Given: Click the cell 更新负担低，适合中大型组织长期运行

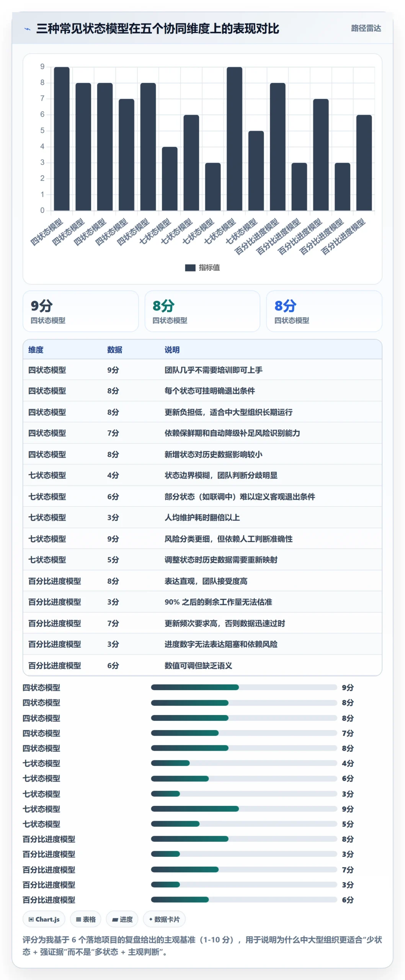Looking at the screenshot, I should [228, 412].
